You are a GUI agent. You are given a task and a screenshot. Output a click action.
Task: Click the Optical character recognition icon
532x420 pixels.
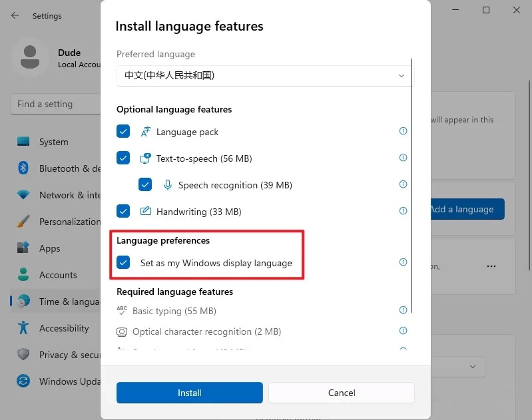click(121, 331)
